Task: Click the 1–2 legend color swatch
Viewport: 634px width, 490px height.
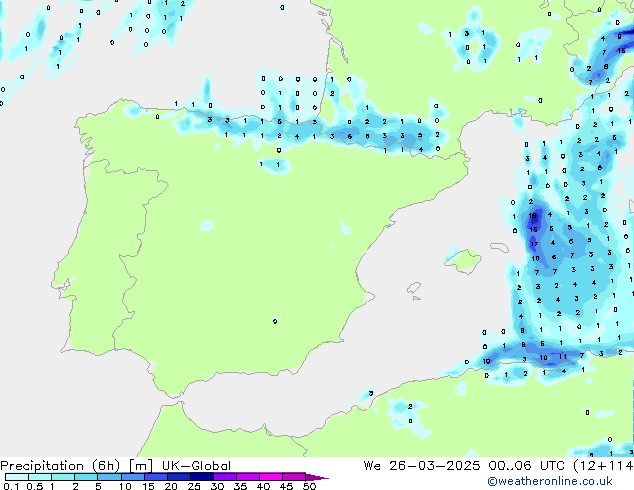Action: tap(63, 477)
